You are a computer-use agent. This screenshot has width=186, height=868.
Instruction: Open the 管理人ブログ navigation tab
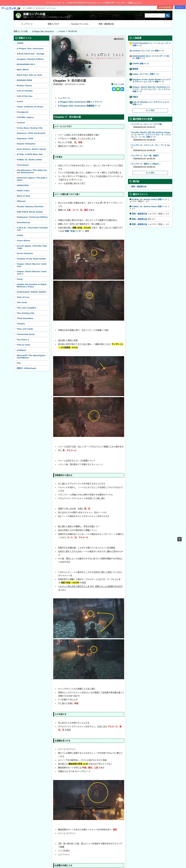[x=53, y=24]
